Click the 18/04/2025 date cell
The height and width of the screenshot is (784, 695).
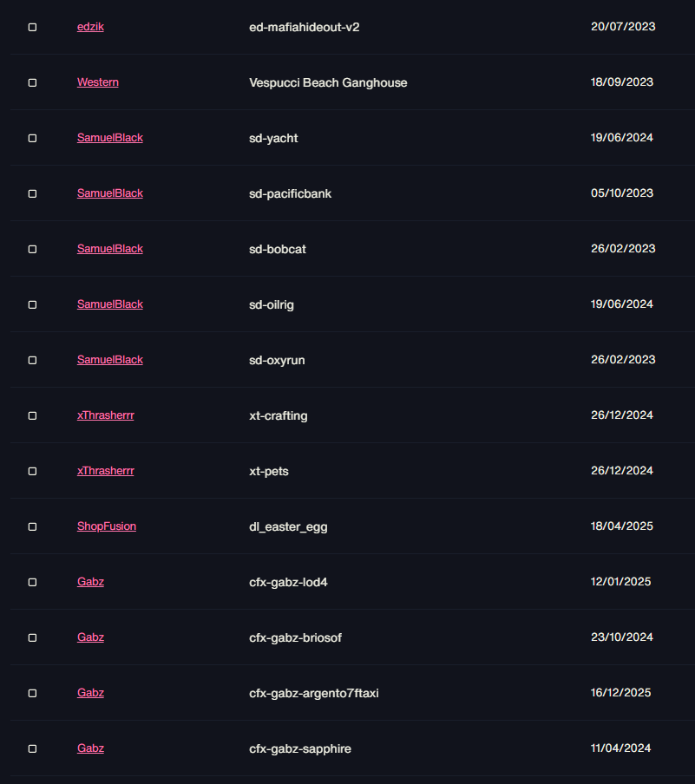coord(622,526)
